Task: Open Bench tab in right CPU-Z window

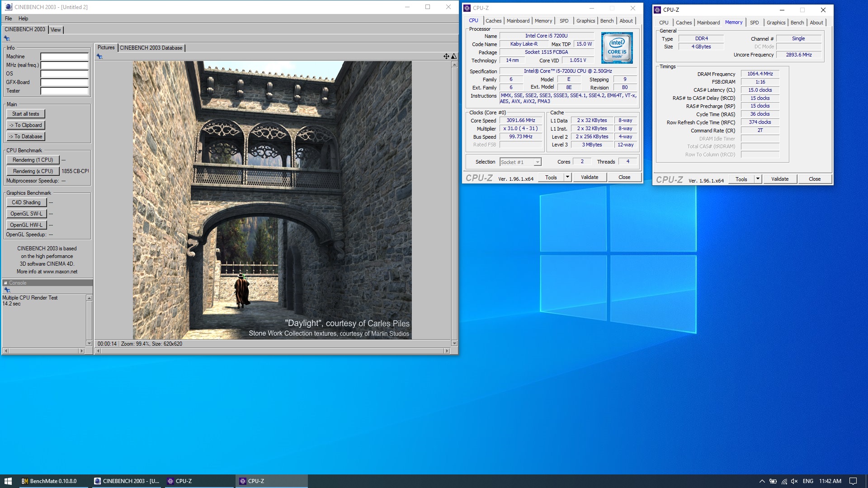Action: [x=797, y=23]
